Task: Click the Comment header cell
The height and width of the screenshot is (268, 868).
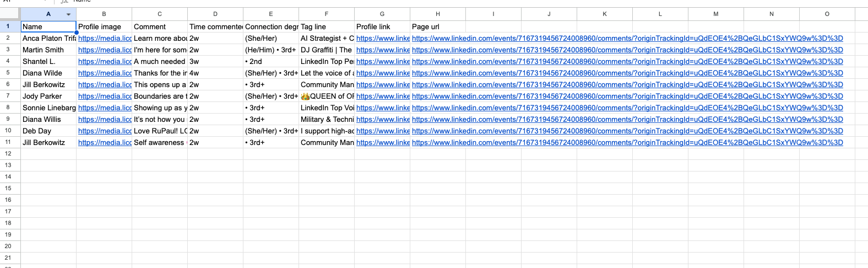Action: [x=160, y=26]
